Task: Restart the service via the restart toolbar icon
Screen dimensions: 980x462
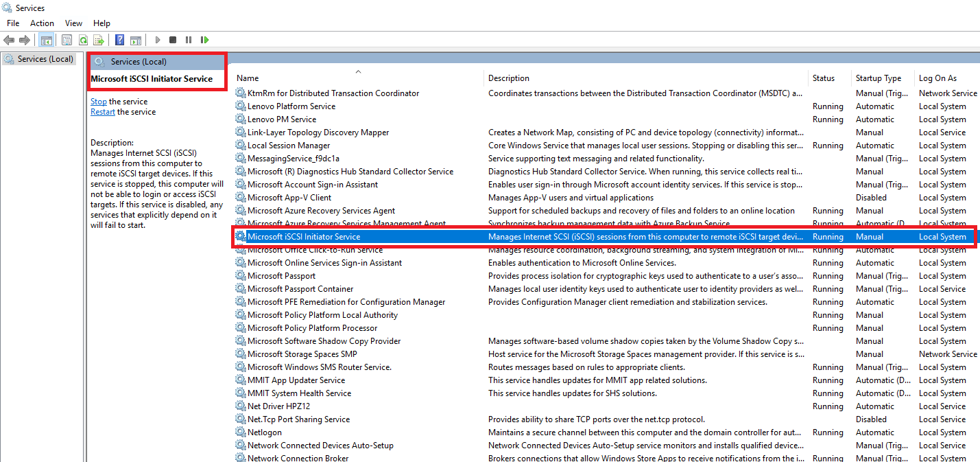Action: pos(204,39)
